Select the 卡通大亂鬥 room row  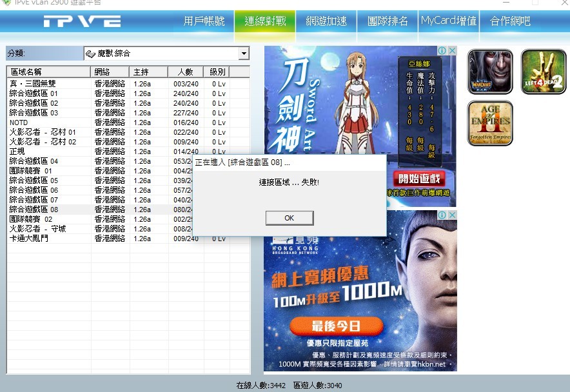pos(128,239)
